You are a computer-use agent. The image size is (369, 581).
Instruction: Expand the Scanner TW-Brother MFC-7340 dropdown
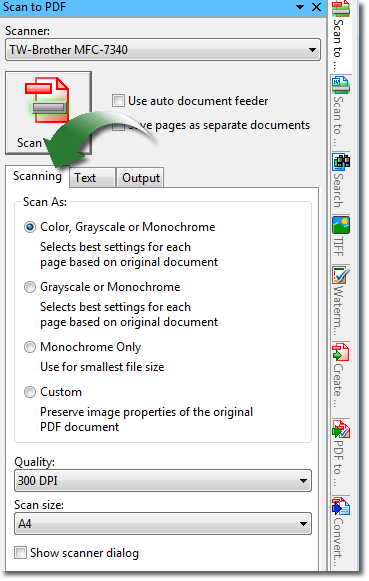163,50
